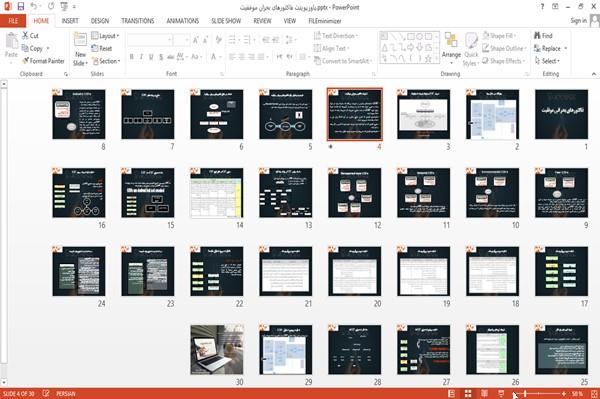This screenshot has width=600, height=399.
Task: Click the Slide Sorter view icon
Action: [x=468, y=394]
